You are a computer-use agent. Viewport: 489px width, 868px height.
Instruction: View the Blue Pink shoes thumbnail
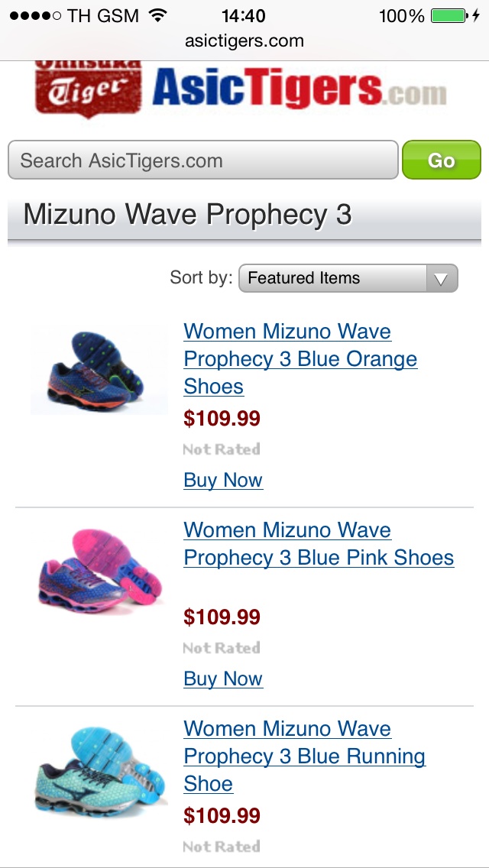[98, 571]
